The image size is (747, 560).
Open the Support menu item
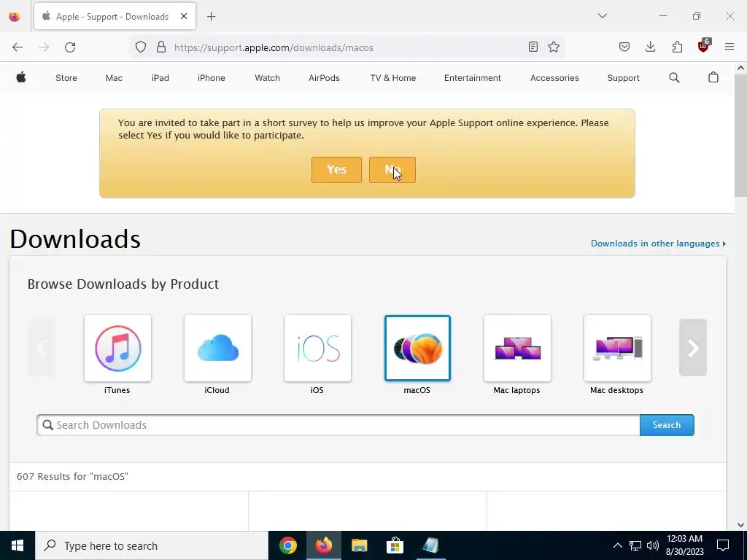click(x=623, y=78)
